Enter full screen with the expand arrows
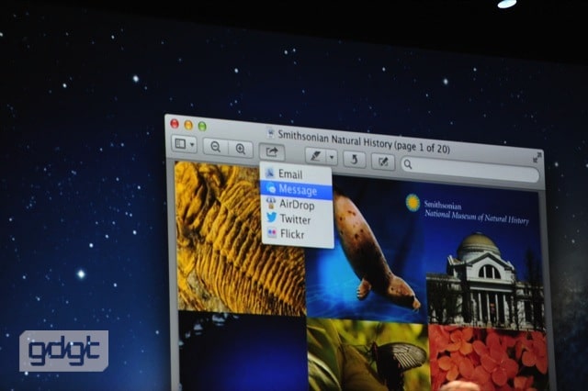The width and height of the screenshot is (588, 391). pos(537,157)
